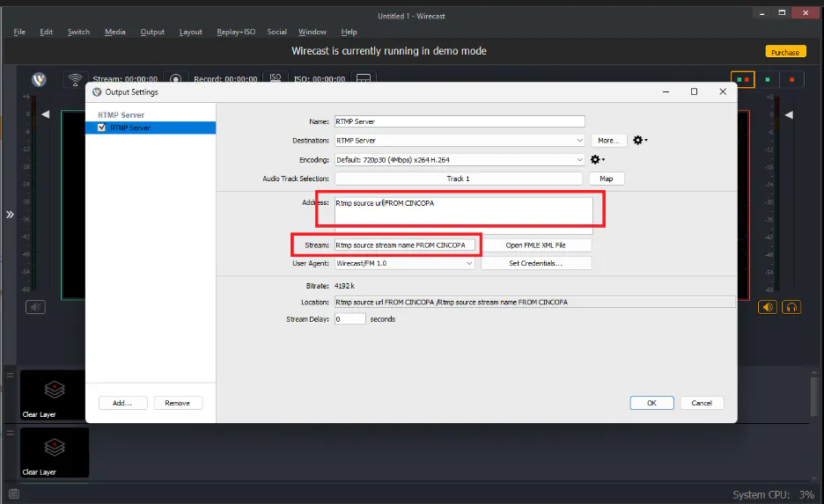This screenshot has height=504, width=824.
Task: Open encoding settings gear icon
Action: click(597, 159)
